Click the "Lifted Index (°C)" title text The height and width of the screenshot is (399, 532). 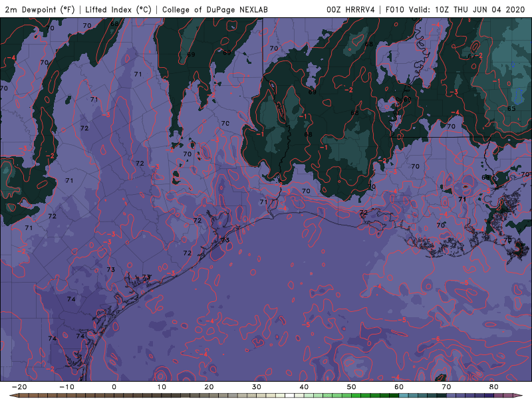(118, 9)
